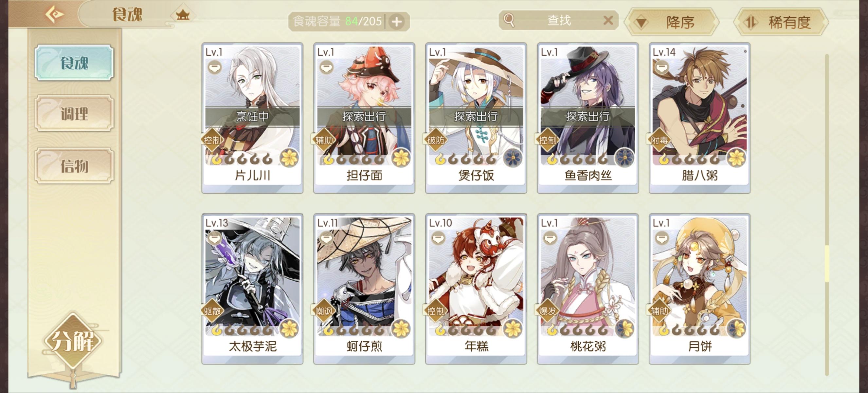Select the 桃花粥 character card
The height and width of the screenshot is (393, 868).
point(588,289)
